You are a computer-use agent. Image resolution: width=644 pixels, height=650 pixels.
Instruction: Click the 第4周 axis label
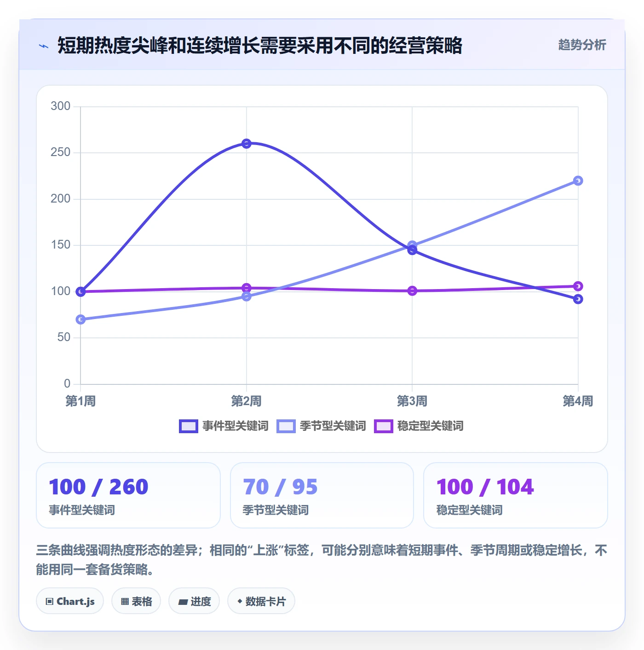(578, 401)
